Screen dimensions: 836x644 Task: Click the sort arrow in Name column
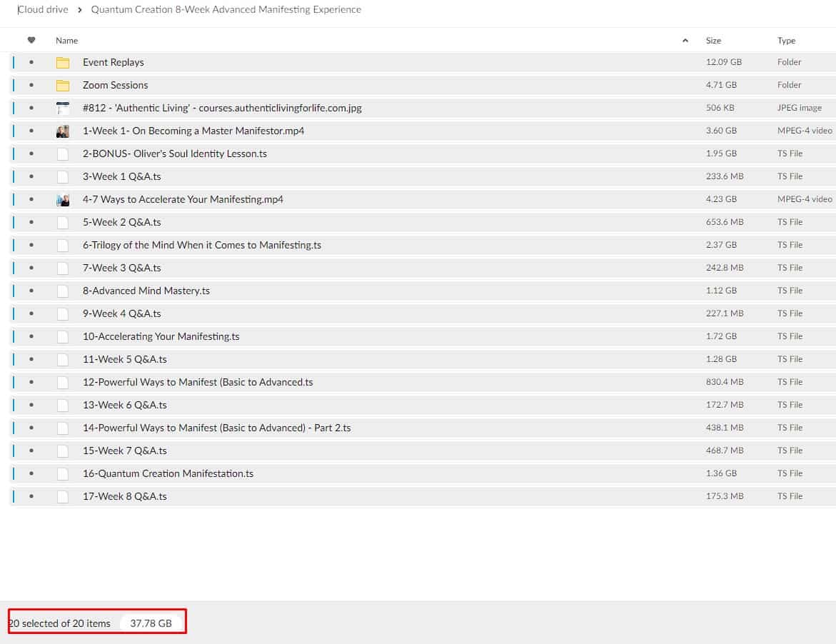click(x=685, y=41)
